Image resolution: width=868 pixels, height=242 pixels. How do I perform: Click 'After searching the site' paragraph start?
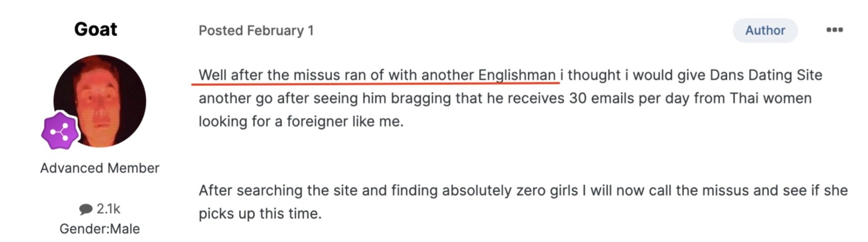278,190
